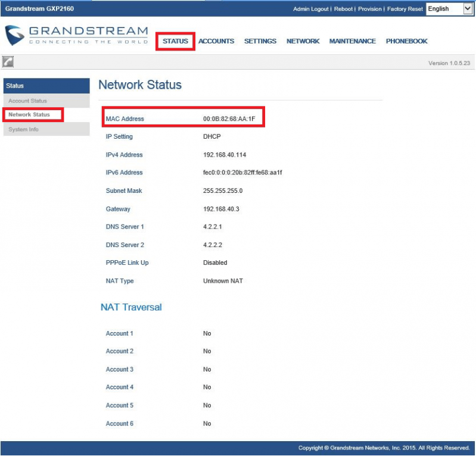The width and height of the screenshot is (476, 456).
Task: Click the Status sidebar header
Action: (46, 86)
